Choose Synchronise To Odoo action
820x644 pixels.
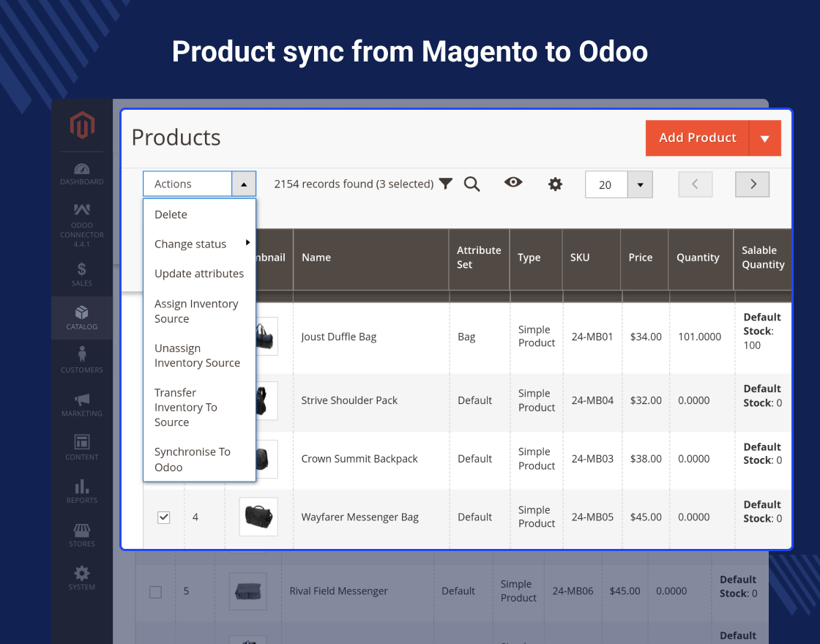click(199, 460)
